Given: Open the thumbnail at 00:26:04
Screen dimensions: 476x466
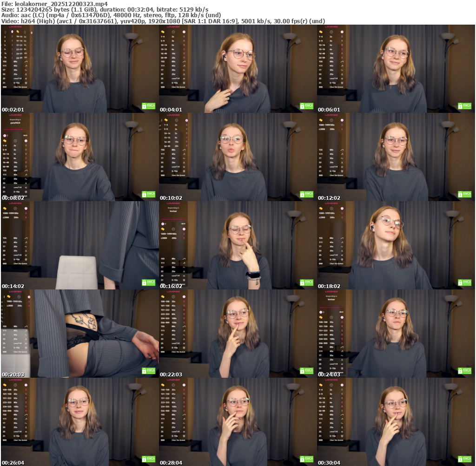Looking at the screenshot, I should [80, 422].
